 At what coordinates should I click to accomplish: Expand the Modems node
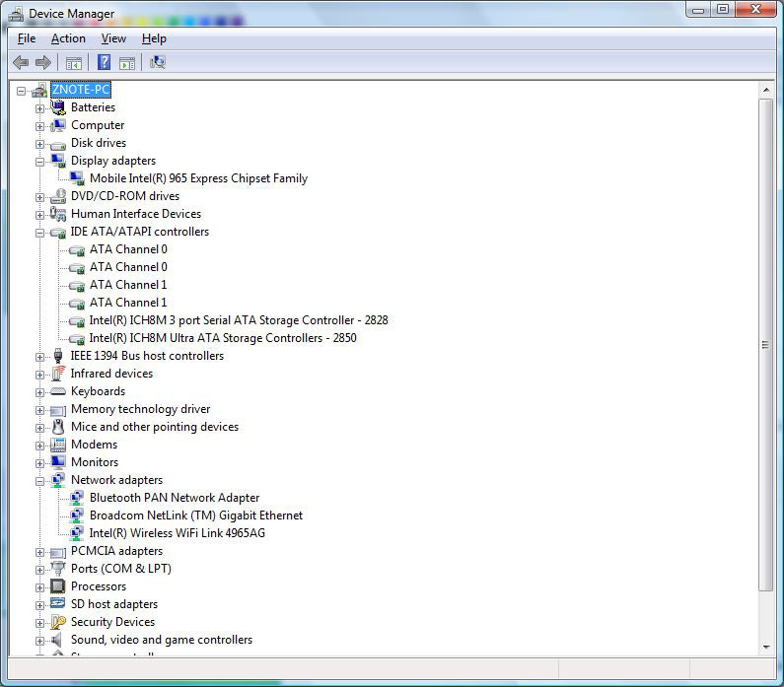[39, 446]
